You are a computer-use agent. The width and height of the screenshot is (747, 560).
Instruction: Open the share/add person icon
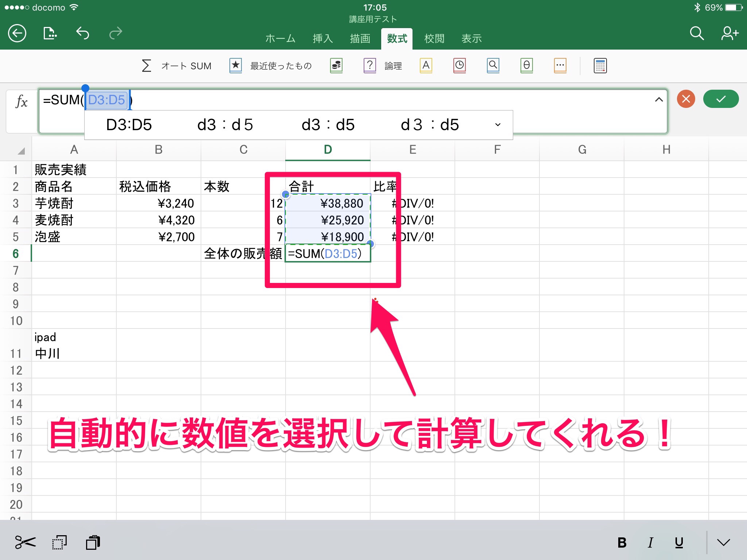pyautogui.click(x=729, y=34)
